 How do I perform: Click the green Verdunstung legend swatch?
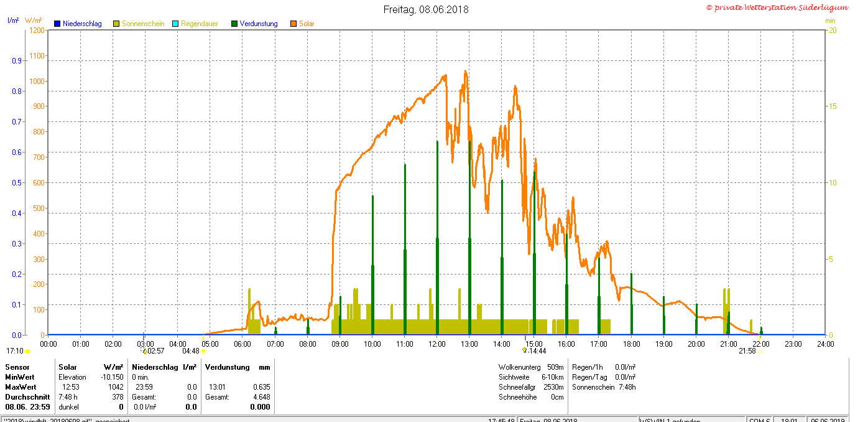click(x=234, y=24)
